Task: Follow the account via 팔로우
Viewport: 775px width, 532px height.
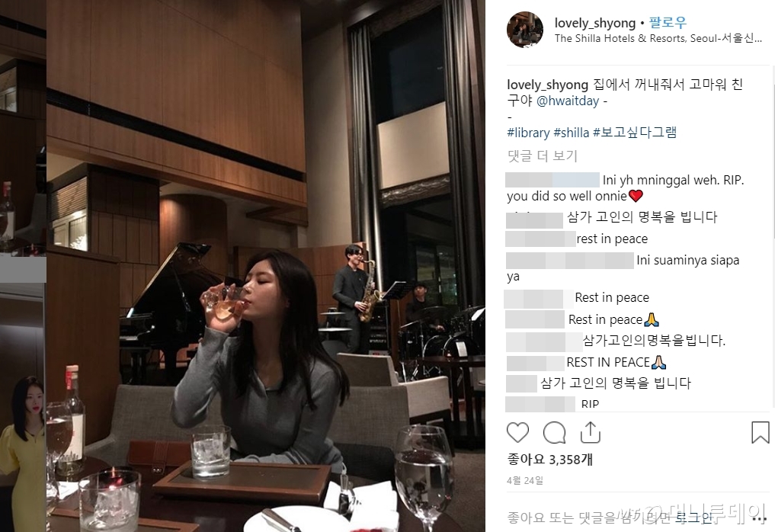Action: click(668, 22)
